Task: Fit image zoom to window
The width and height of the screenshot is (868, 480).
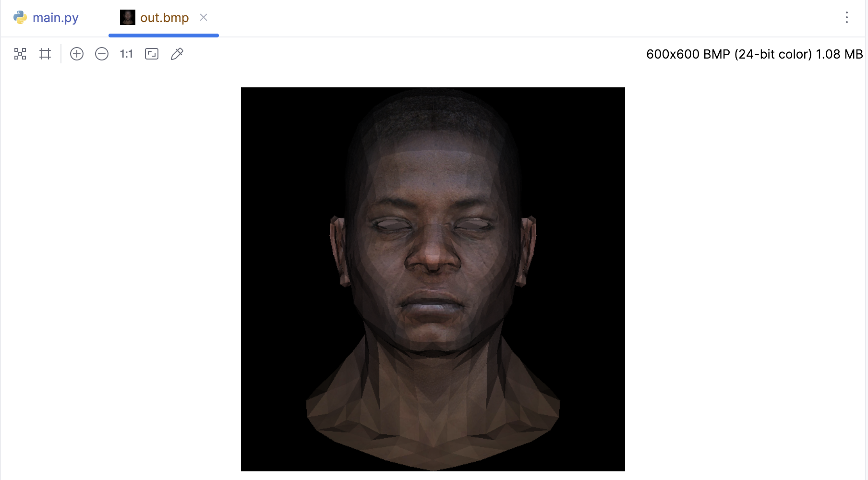Action: point(152,54)
